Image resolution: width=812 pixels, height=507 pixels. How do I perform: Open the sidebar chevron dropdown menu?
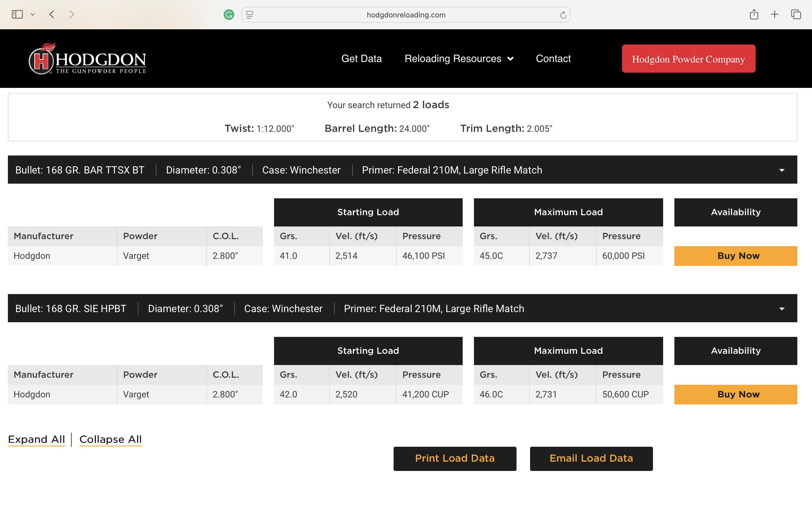(32, 14)
